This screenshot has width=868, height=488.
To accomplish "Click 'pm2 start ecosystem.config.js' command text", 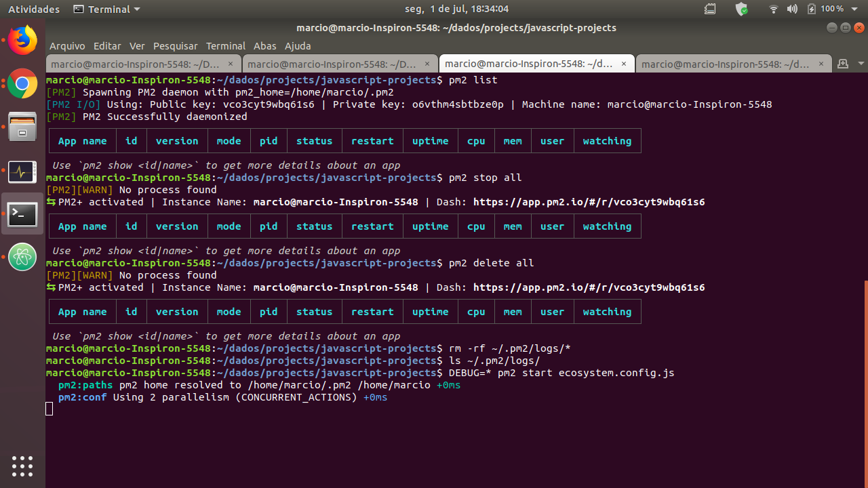I will tap(586, 373).
